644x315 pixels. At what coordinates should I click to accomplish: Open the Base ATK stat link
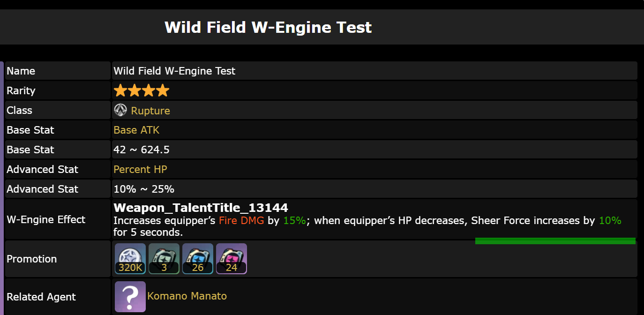coord(136,130)
